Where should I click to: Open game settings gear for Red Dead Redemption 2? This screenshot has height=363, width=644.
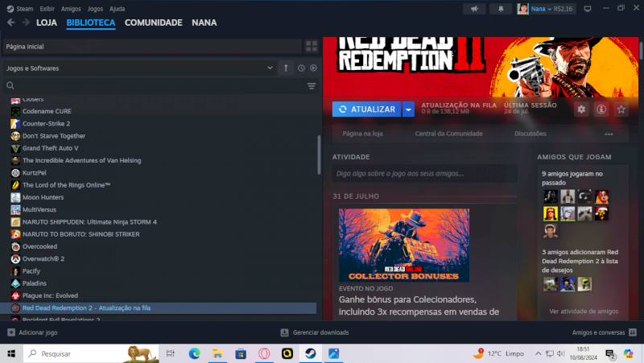580,109
